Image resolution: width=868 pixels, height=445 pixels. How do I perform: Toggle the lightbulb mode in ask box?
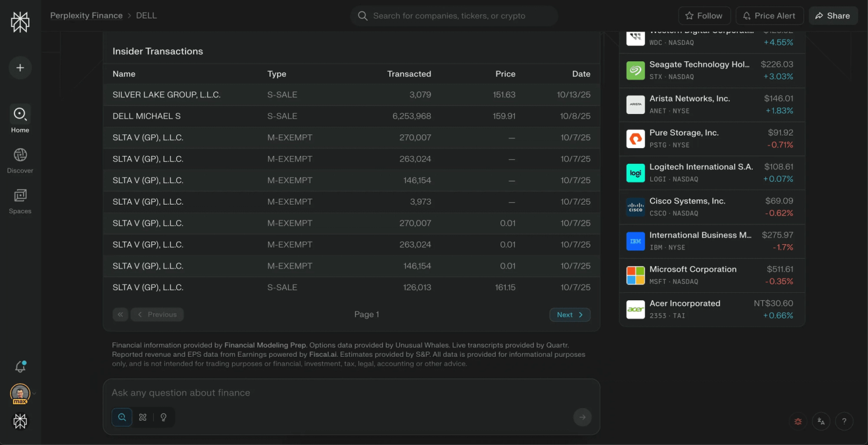[x=164, y=417]
